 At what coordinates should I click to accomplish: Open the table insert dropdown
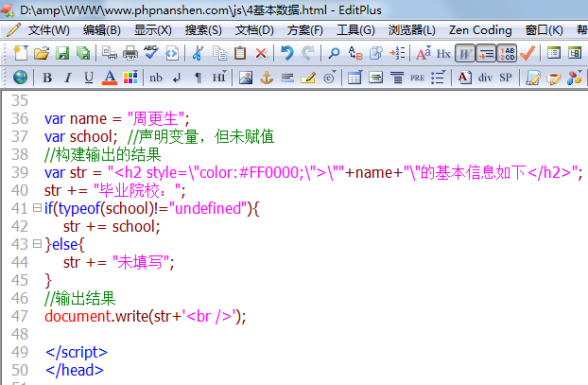[x=355, y=78]
